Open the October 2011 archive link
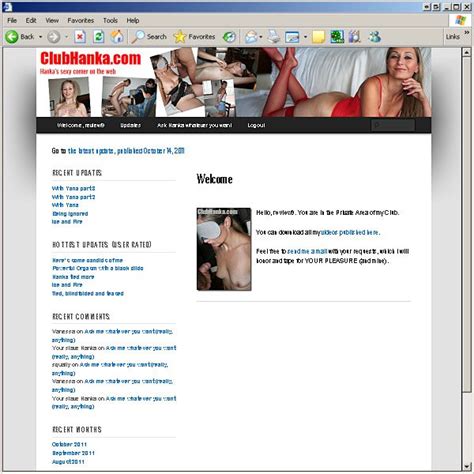This screenshot has width=474, height=474. pyautogui.click(x=69, y=444)
